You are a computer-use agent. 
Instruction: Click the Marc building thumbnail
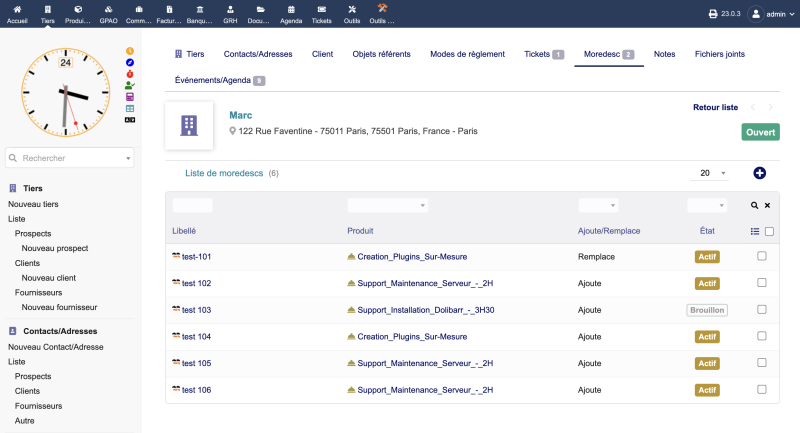pyautogui.click(x=189, y=125)
